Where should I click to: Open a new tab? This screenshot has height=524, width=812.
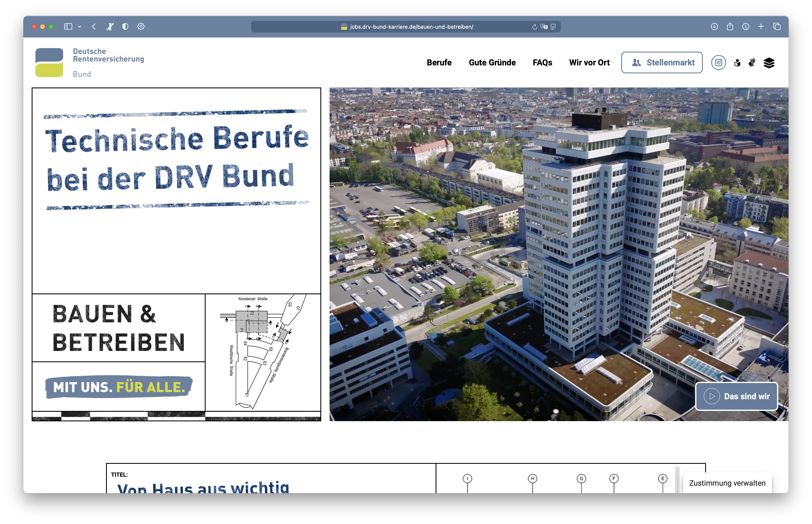(761, 26)
